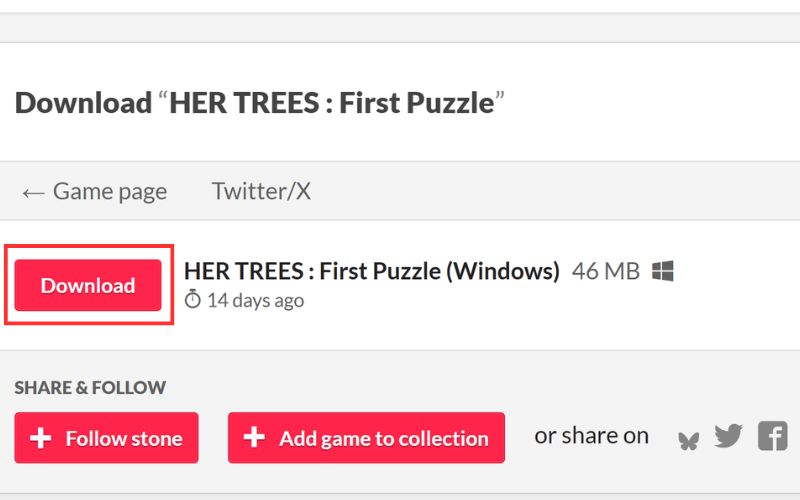
Task: Click the 'or share on' text
Action: pyautogui.click(x=591, y=436)
